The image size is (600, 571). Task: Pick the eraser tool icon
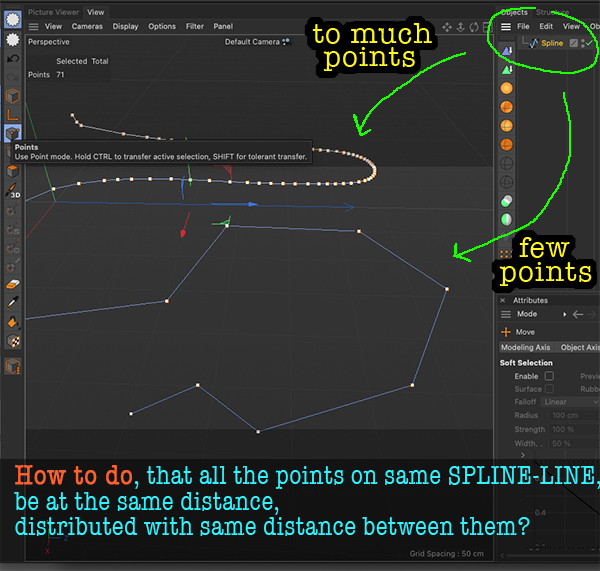pyautogui.click(x=13, y=284)
